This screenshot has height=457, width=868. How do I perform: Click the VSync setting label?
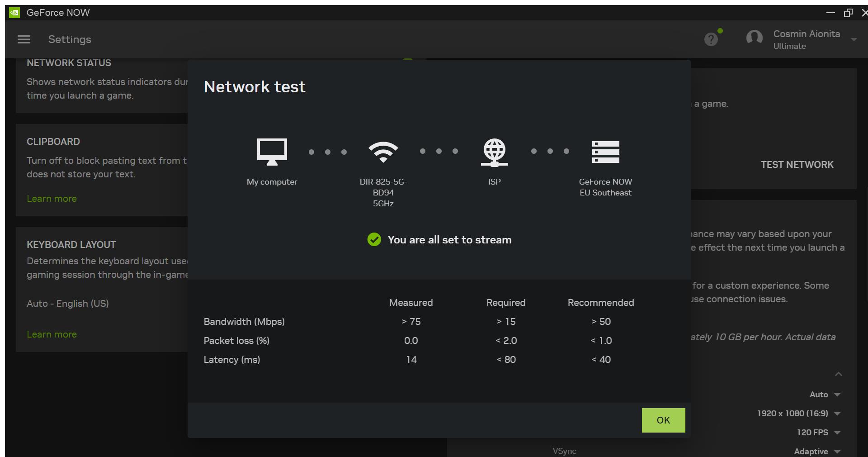[564, 451]
